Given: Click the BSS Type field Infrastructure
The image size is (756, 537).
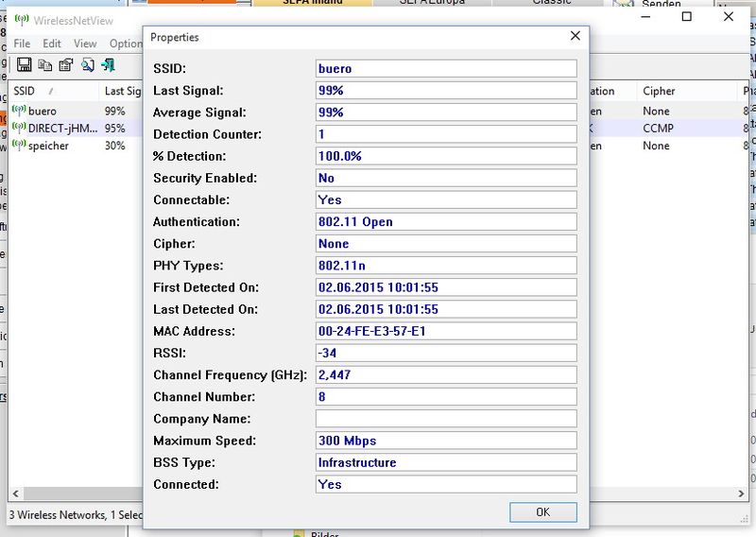Looking at the screenshot, I should 446,462.
